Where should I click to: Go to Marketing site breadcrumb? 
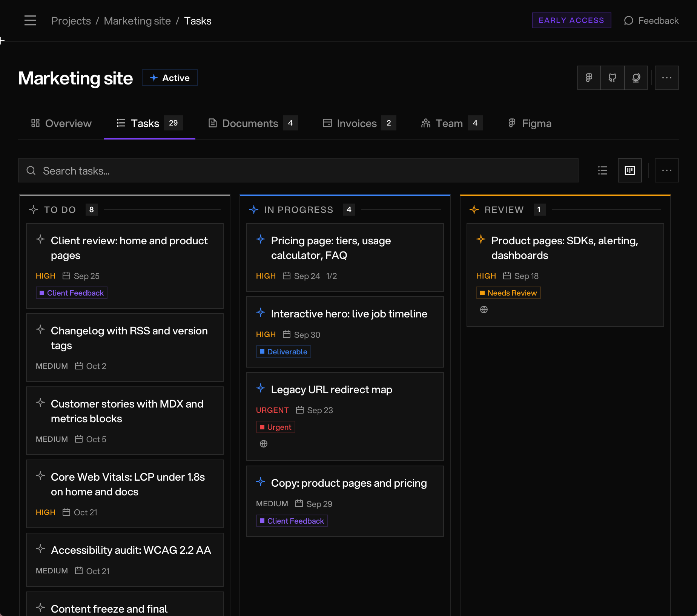coord(137,21)
